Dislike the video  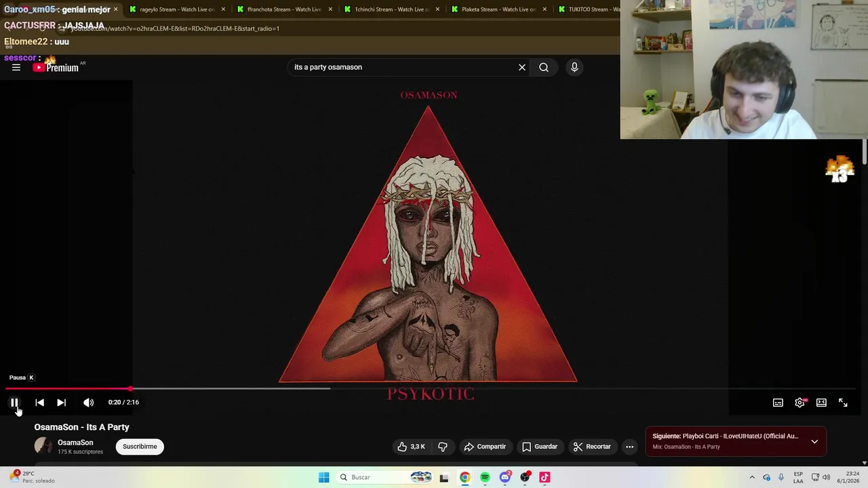point(443,447)
